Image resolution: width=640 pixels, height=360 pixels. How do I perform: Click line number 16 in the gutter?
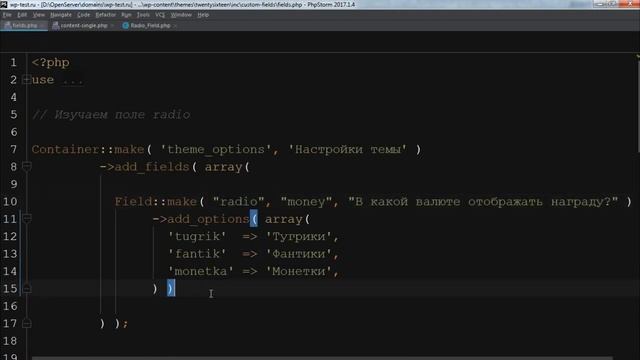pyautogui.click(x=10, y=306)
